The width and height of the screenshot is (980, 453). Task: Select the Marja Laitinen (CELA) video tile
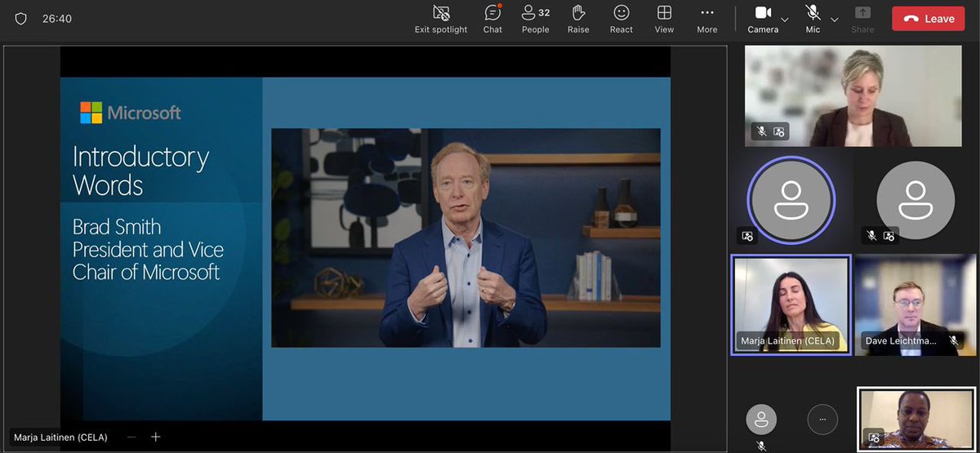[791, 304]
